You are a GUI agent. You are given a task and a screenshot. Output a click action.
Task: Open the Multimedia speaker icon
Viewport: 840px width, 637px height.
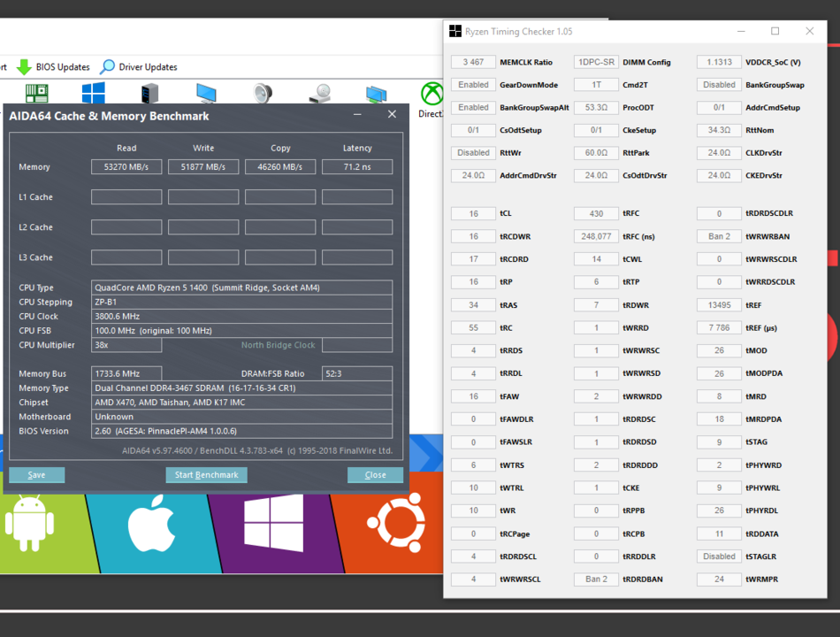pos(263,93)
